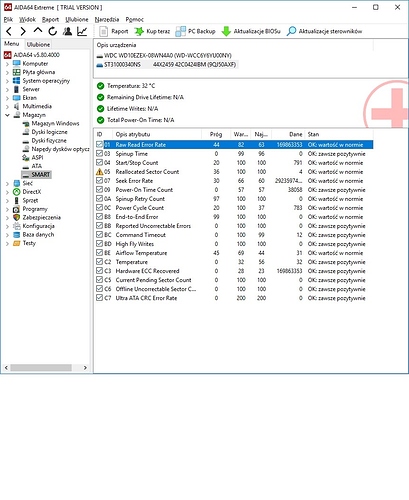
Task: Select the Płyta główna tree icon
Action: 17,72
